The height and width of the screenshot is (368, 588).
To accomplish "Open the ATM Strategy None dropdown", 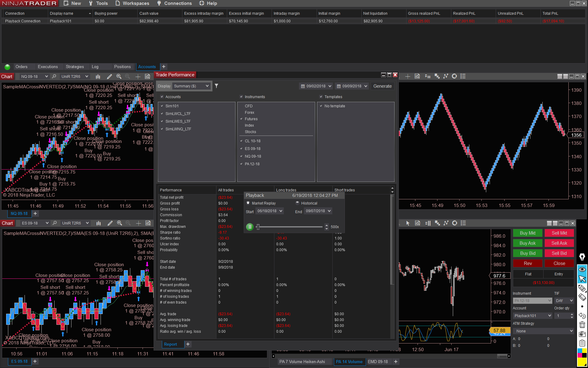I will (x=543, y=331).
